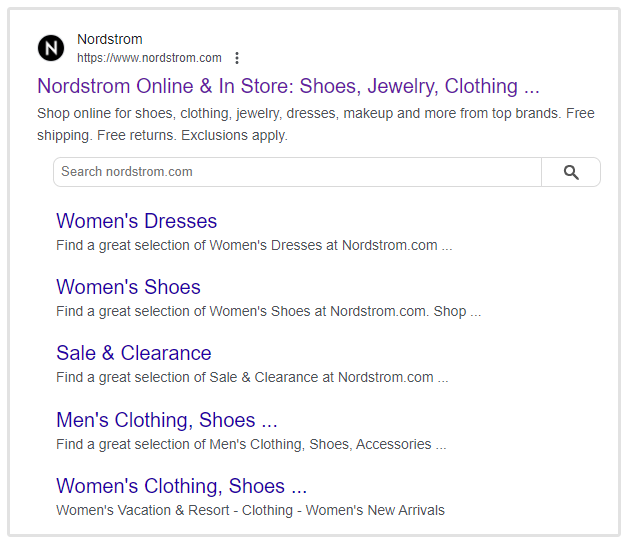628x544 pixels.
Task: Click the Nordstrom circular N logo
Action: 50,48
